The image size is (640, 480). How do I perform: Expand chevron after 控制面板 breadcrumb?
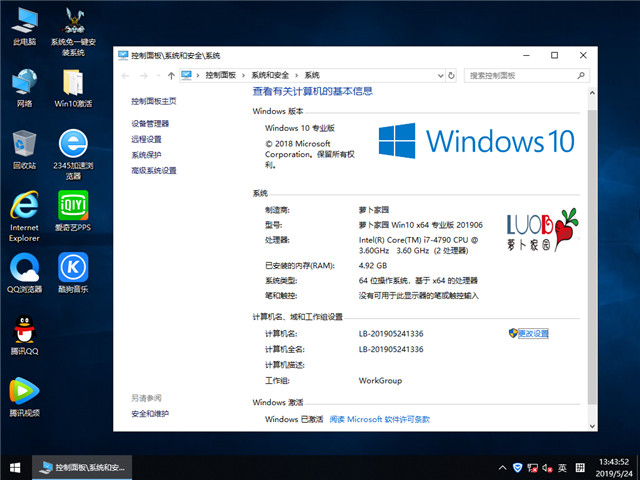point(243,76)
